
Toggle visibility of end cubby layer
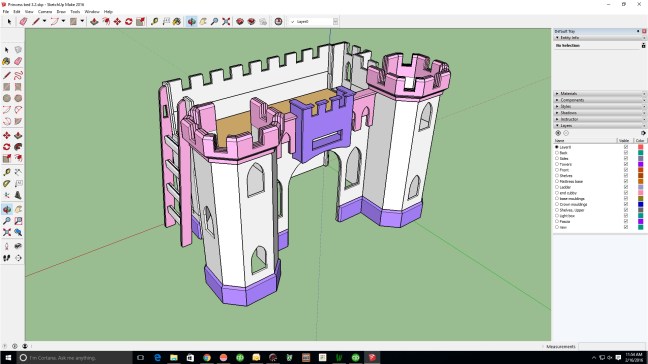point(626,193)
